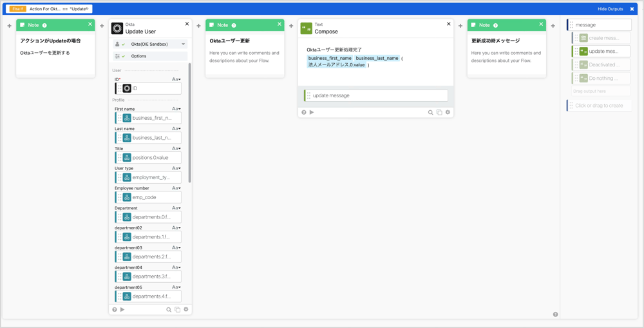The image size is (644, 328).
Task: Run the Compose card test play button
Action: point(312,112)
